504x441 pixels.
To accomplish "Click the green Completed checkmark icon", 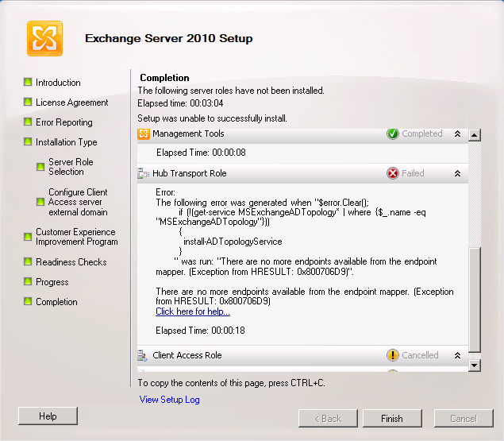I will click(x=392, y=133).
